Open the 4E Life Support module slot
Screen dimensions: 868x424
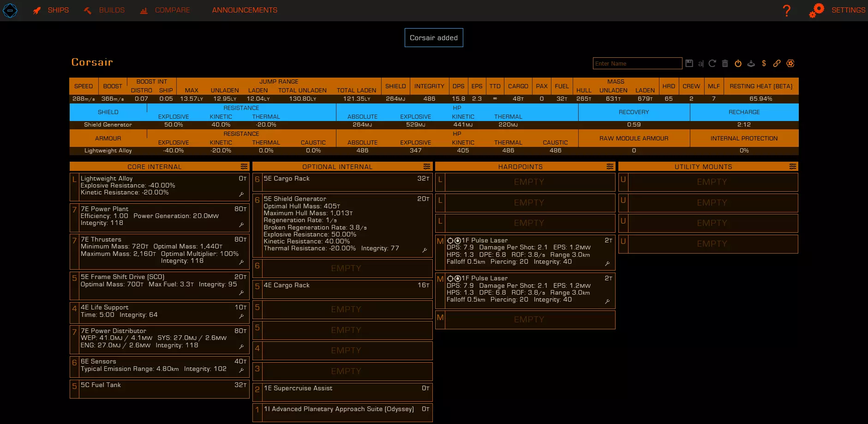[x=160, y=313]
